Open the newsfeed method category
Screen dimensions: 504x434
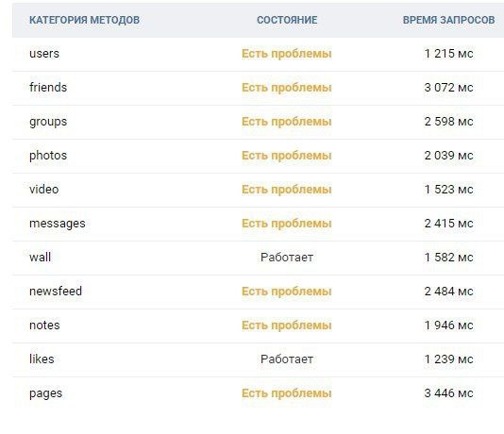click(x=56, y=291)
